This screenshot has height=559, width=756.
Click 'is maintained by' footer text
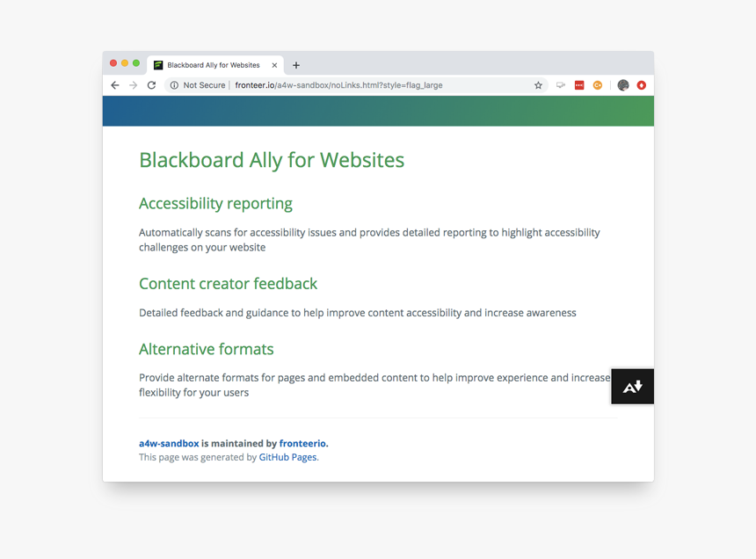(x=239, y=443)
